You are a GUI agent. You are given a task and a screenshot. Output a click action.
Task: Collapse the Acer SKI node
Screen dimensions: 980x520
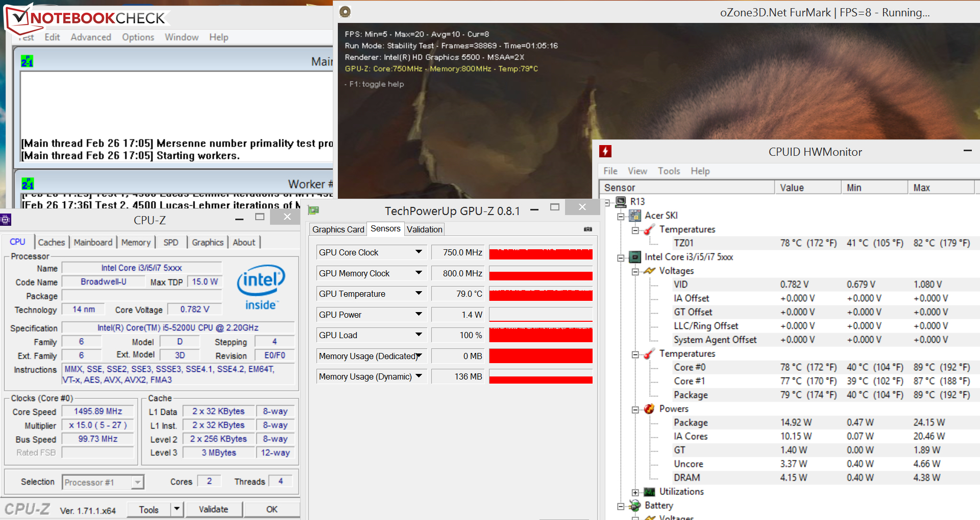[x=621, y=216]
